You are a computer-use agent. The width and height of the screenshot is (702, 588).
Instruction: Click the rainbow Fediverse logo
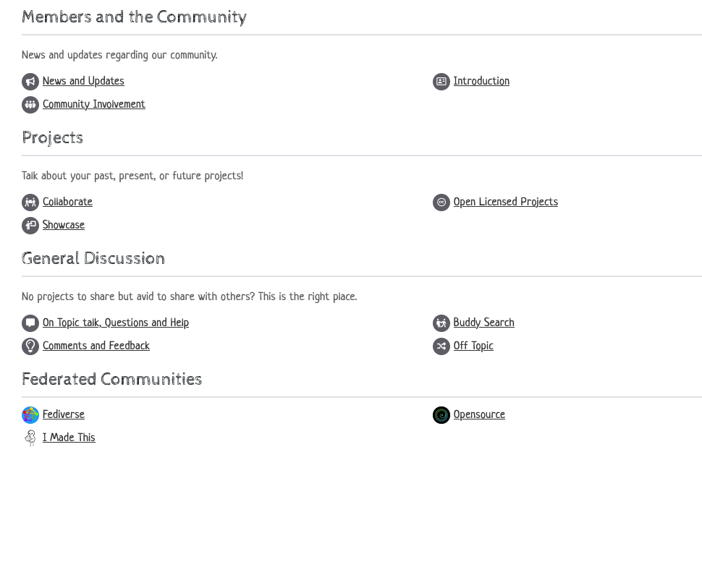(x=30, y=414)
